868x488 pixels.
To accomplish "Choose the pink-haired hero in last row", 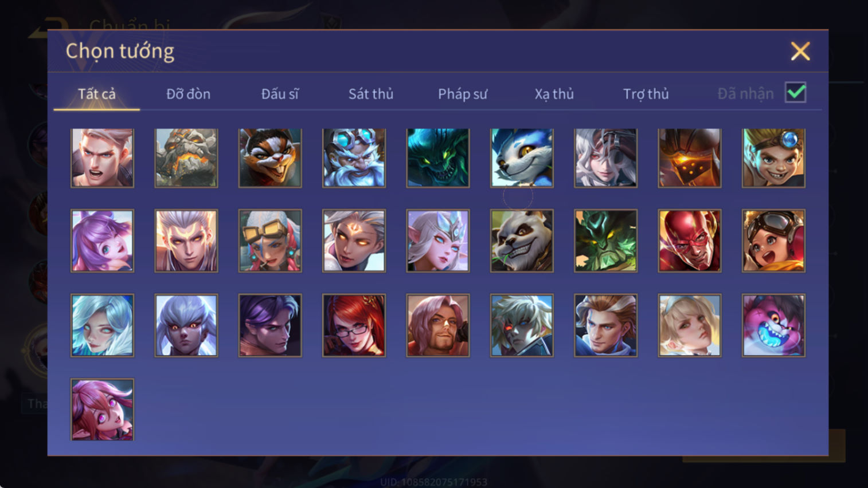I will 102,410.
